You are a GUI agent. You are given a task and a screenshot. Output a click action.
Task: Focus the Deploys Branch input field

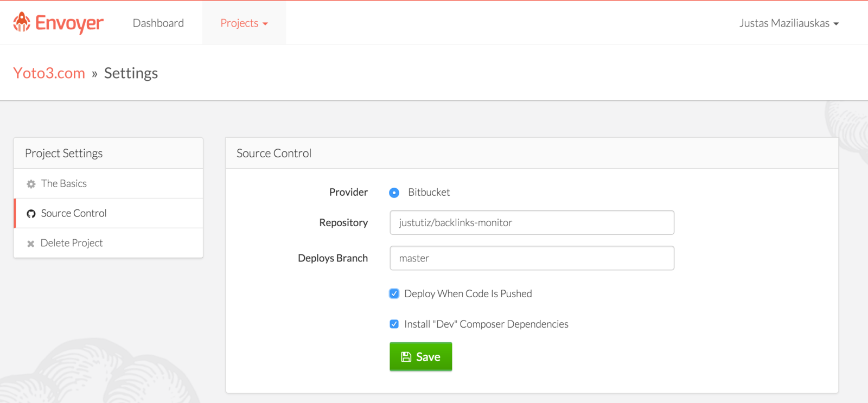532,258
